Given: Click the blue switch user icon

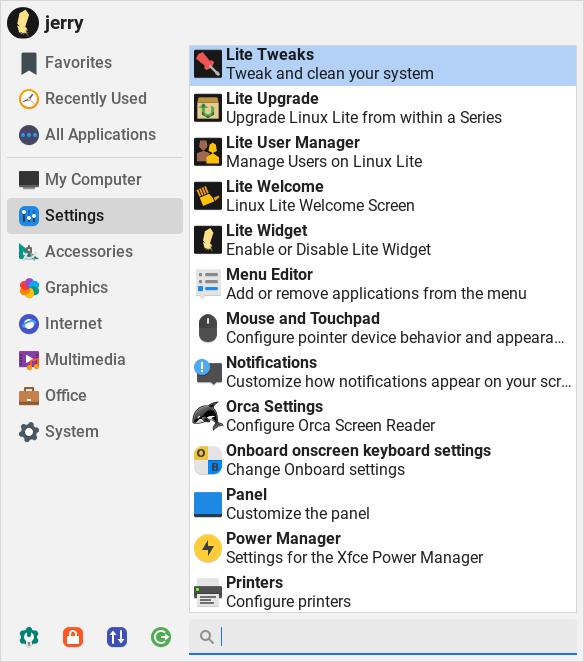Looking at the screenshot, I should click(117, 637).
